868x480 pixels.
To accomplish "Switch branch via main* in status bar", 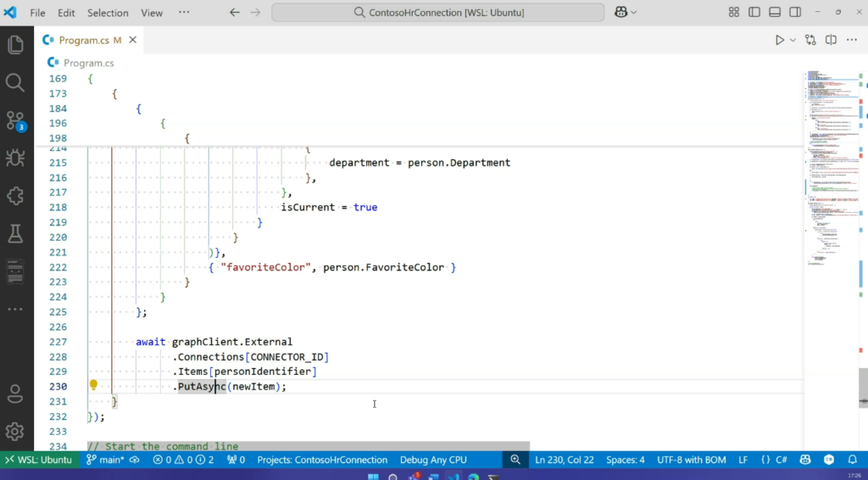I will [106, 460].
